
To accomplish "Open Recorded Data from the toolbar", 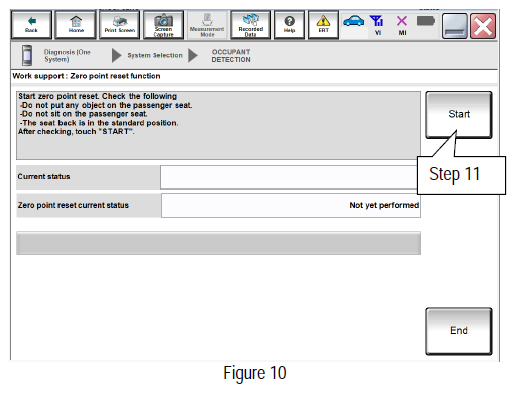I will click(251, 25).
